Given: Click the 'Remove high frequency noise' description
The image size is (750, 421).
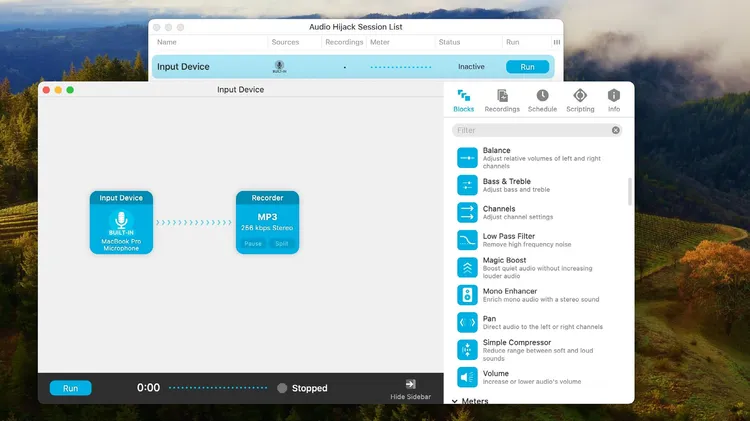Looking at the screenshot, I should coord(527,244).
